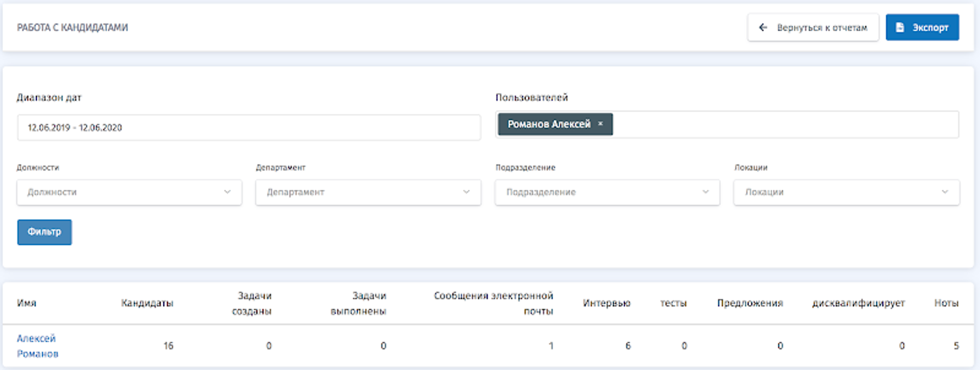Screen dimensions: 980x370
Task: Open the Должности dropdown
Action: click(129, 192)
